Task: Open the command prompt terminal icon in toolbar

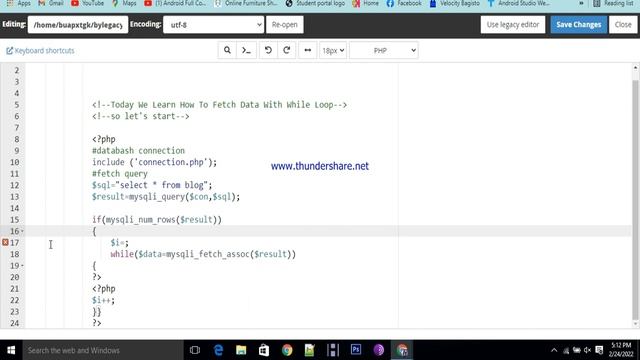Action: coord(246,50)
